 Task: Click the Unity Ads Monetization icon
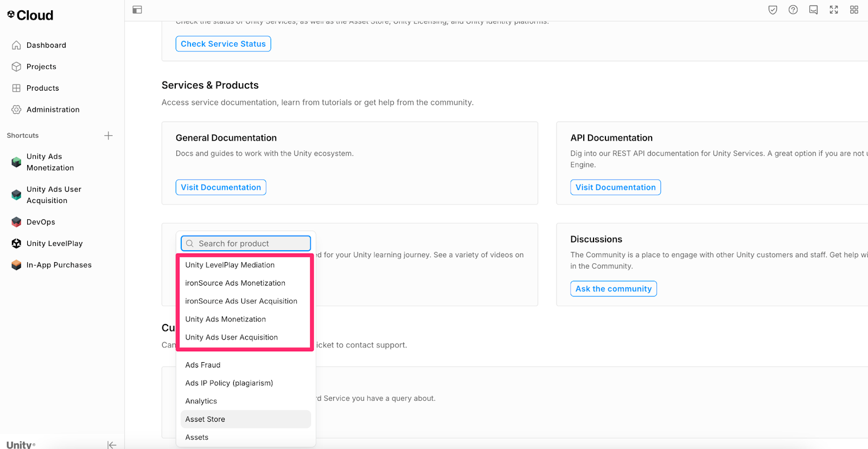(16, 162)
